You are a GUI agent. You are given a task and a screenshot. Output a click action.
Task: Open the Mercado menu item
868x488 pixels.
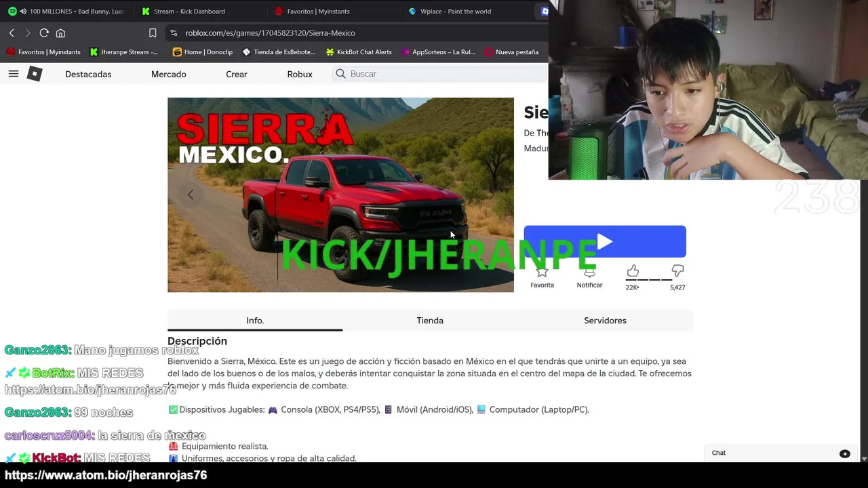pyautogui.click(x=168, y=74)
